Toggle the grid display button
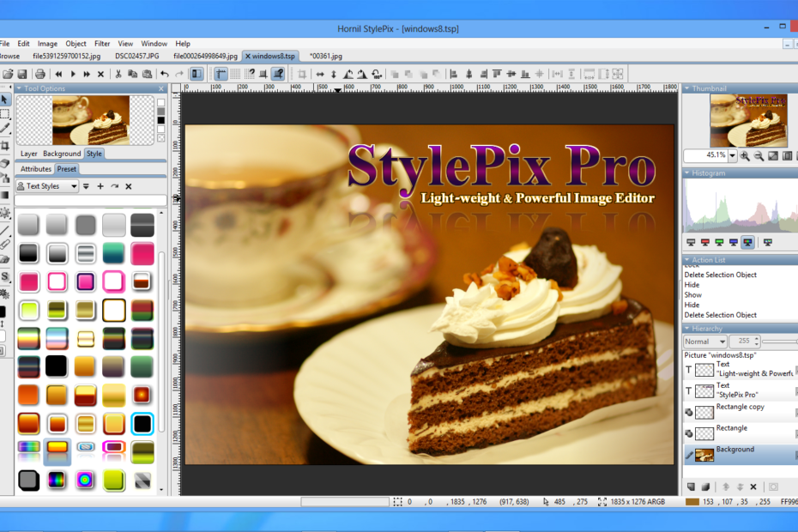Image resolution: width=798 pixels, height=532 pixels. [235, 75]
